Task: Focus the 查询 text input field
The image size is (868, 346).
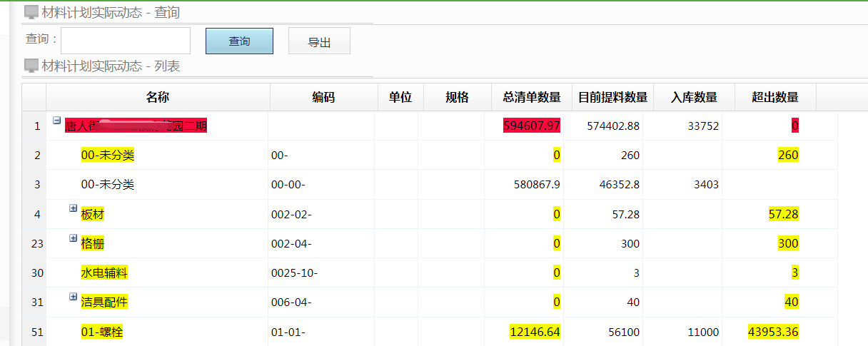Action: click(x=126, y=41)
